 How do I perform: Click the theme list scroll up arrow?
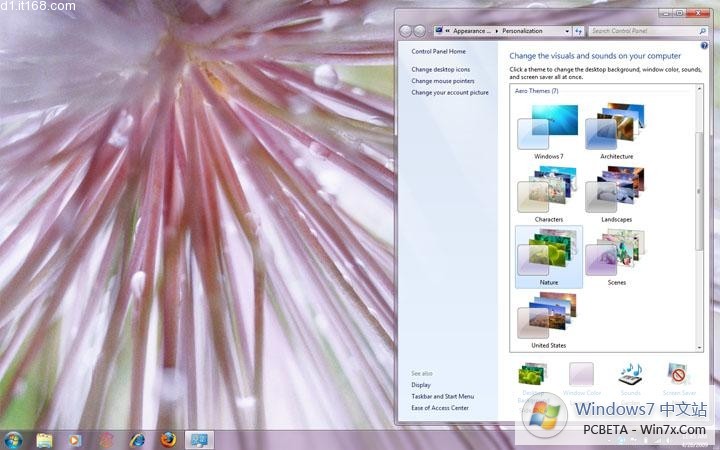[700, 88]
